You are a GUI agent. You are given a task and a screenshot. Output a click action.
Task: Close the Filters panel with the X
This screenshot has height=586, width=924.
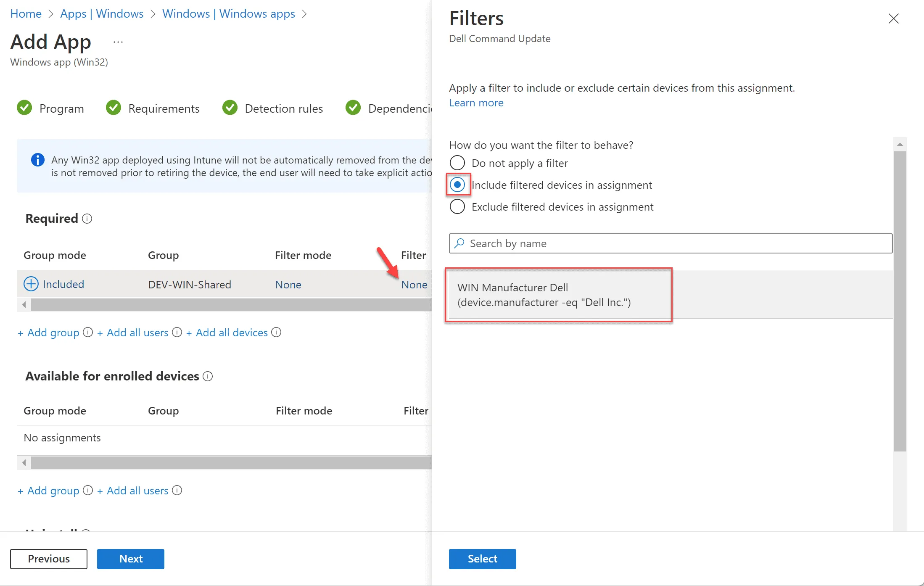tap(893, 18)
